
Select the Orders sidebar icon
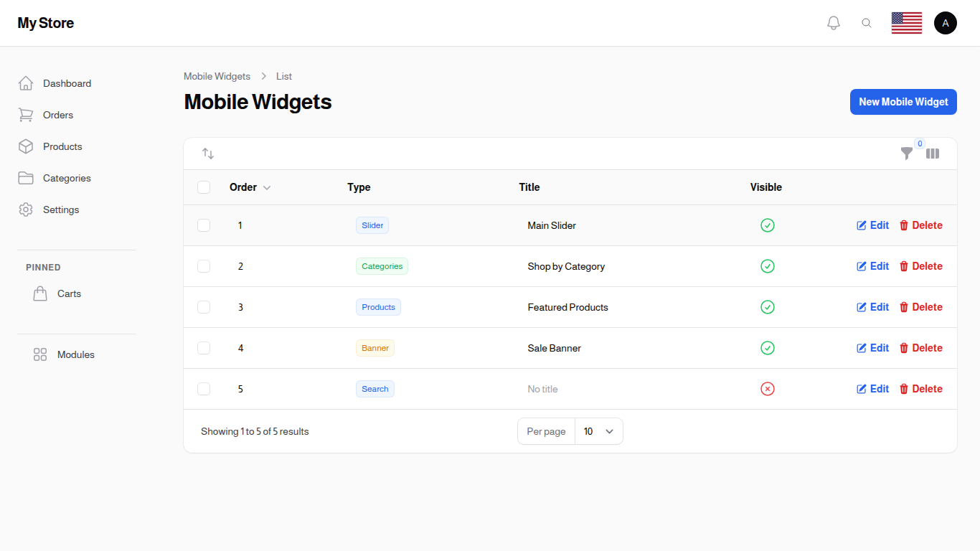point(26,115)
